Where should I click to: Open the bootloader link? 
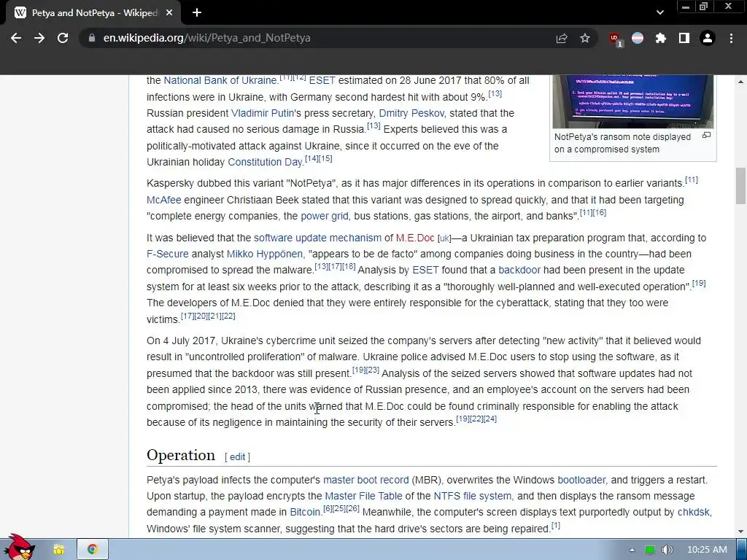[x=581, y=480]
